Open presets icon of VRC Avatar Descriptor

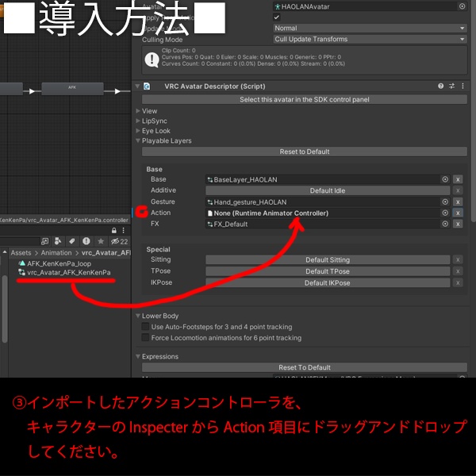click(x=451, y=86)
